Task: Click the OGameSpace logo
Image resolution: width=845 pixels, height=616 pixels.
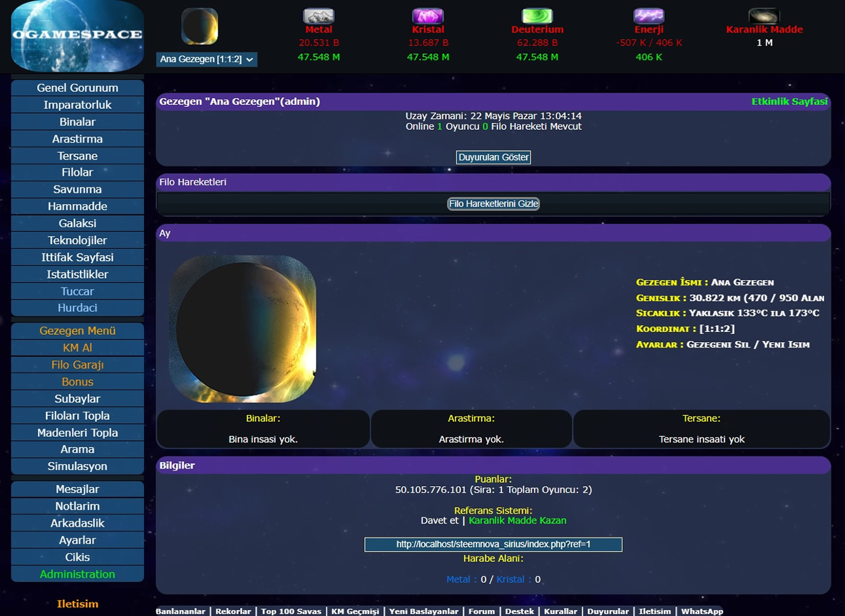Action: (x=77, y=36)
